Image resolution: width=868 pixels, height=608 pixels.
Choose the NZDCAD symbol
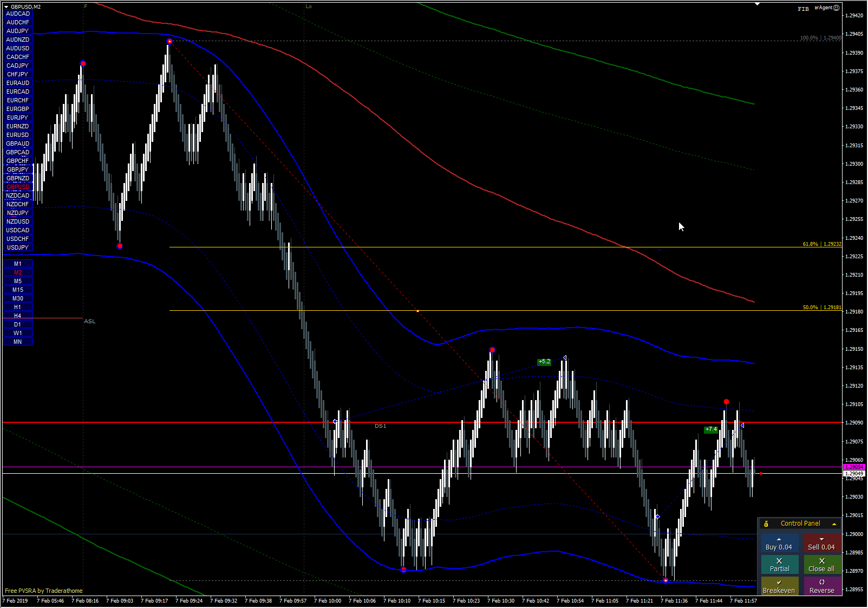18,195
